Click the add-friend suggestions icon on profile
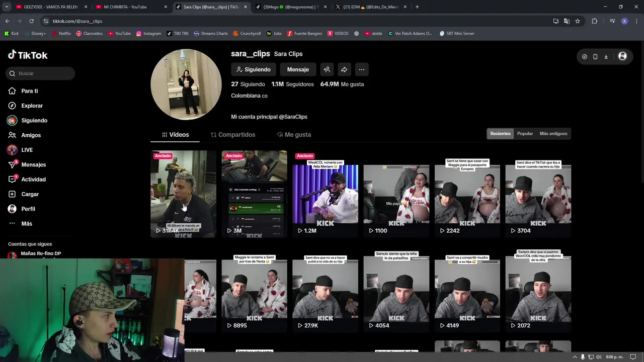The width and height of the screenshot is (644, 362). point(327,69)
